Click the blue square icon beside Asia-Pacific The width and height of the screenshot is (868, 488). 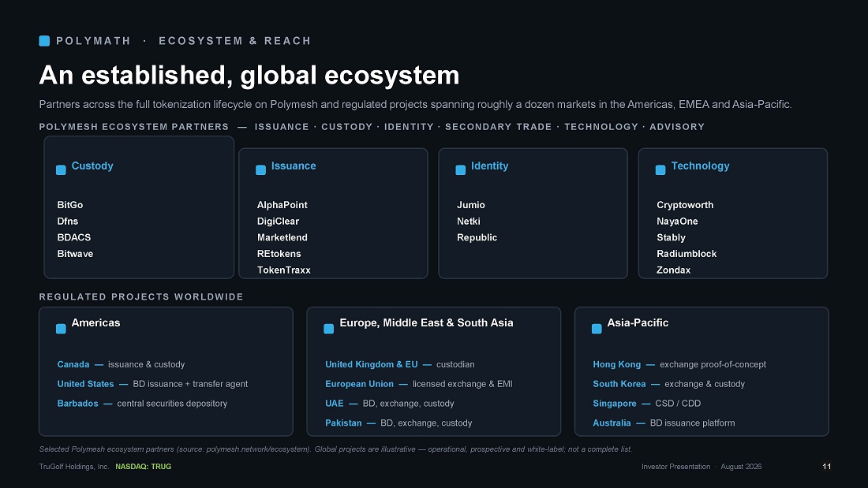click(597, 329)
